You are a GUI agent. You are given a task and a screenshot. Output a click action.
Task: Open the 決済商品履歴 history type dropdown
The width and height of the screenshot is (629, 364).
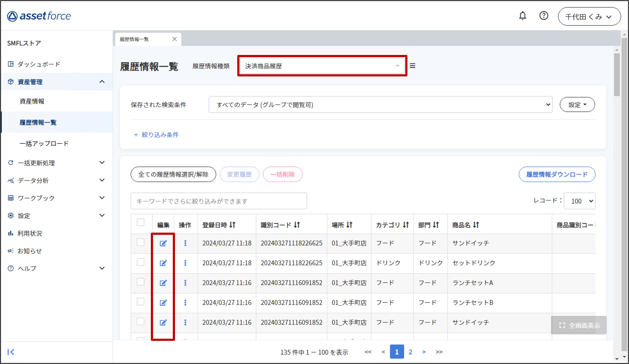[x=322, y=66]
